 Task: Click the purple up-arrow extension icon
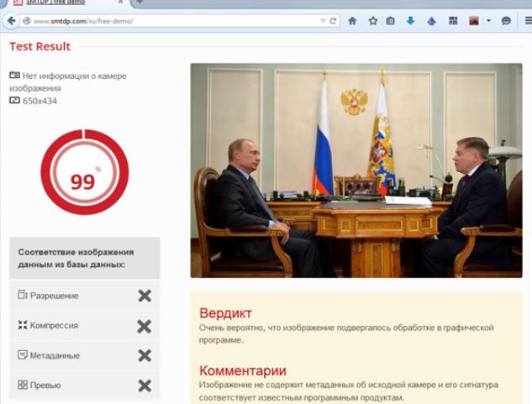click(432, 21)
